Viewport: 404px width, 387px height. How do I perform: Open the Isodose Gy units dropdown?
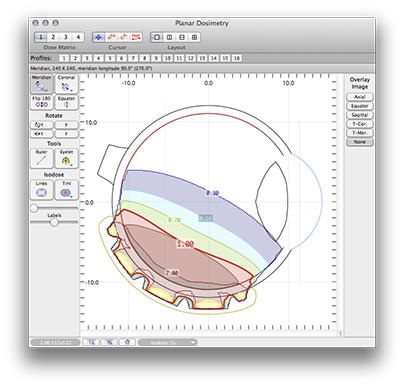(168, 343)
